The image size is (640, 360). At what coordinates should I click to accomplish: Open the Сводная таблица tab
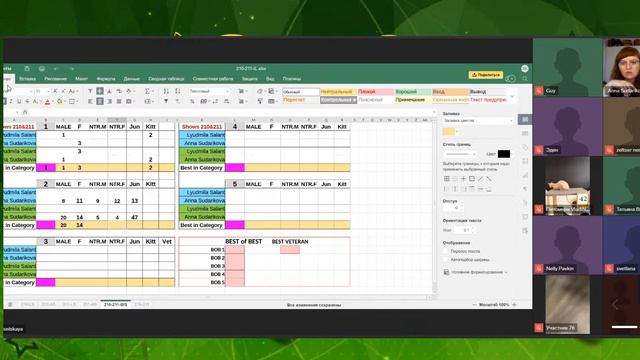[x=166, y=79]
